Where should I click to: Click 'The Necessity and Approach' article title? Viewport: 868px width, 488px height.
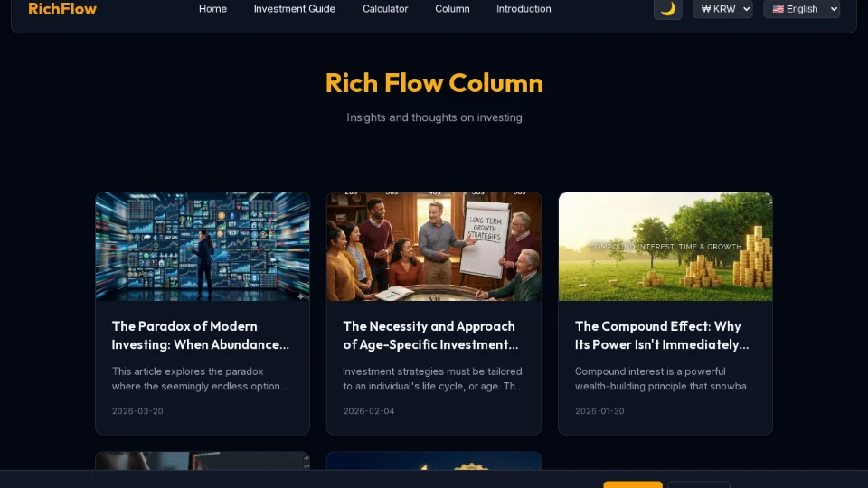[430, 335]
